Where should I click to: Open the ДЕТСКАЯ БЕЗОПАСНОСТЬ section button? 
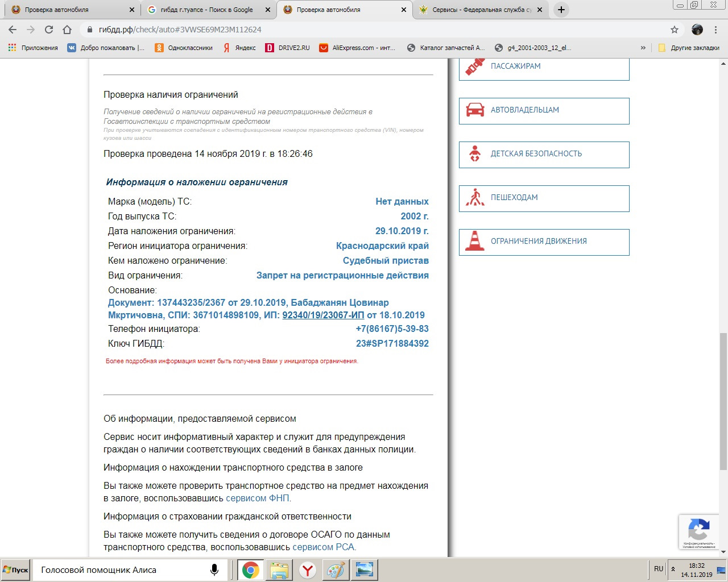544,155
